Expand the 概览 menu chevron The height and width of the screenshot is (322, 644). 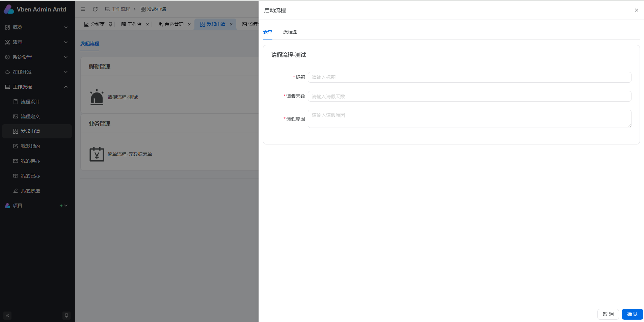point(66,27)
